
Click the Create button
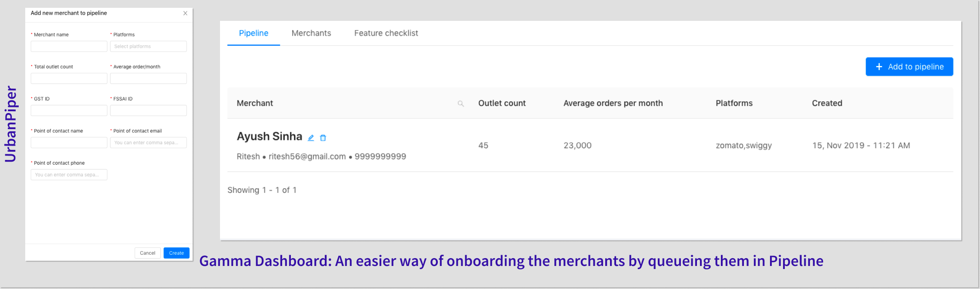pyautogui.click(x=177, y=253)
